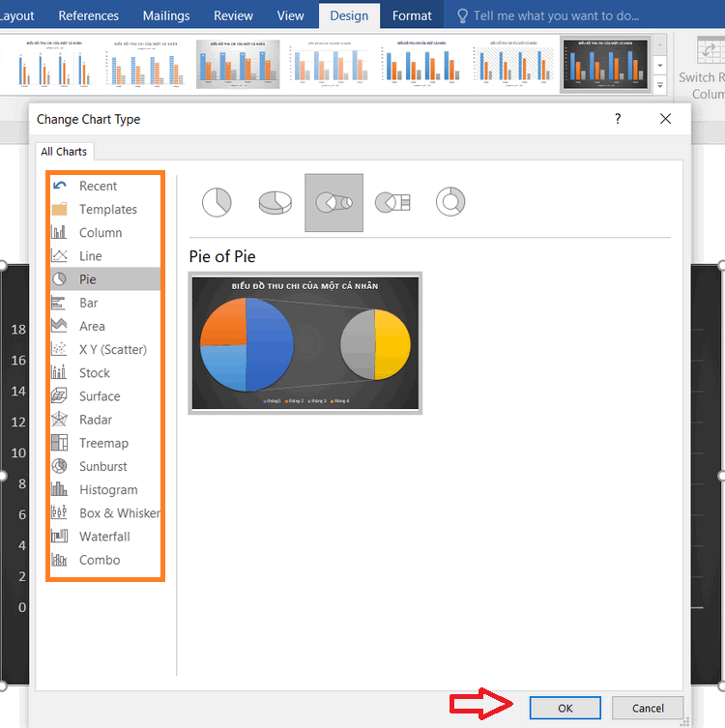Open the References ribbon tab

tap(88, 15)
